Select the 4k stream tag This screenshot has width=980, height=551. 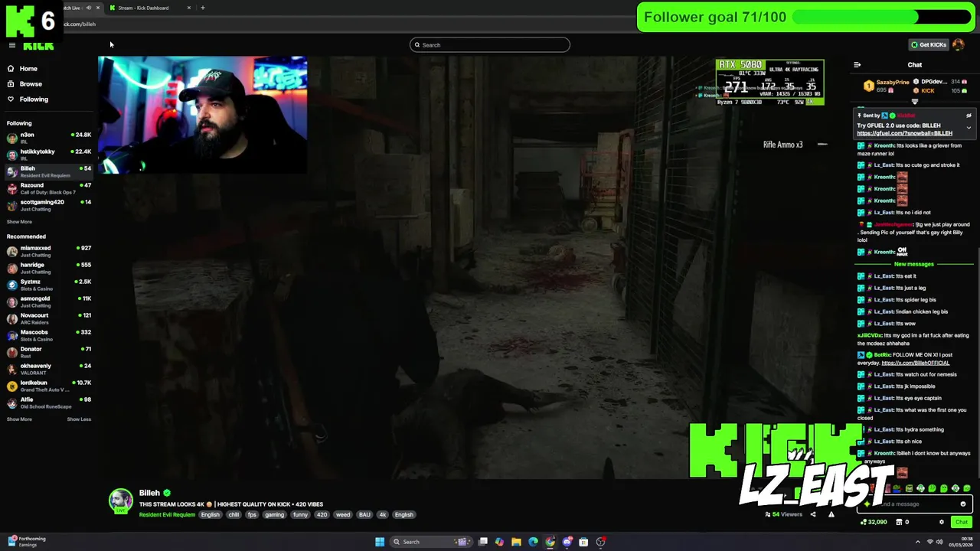click(383, 515)
